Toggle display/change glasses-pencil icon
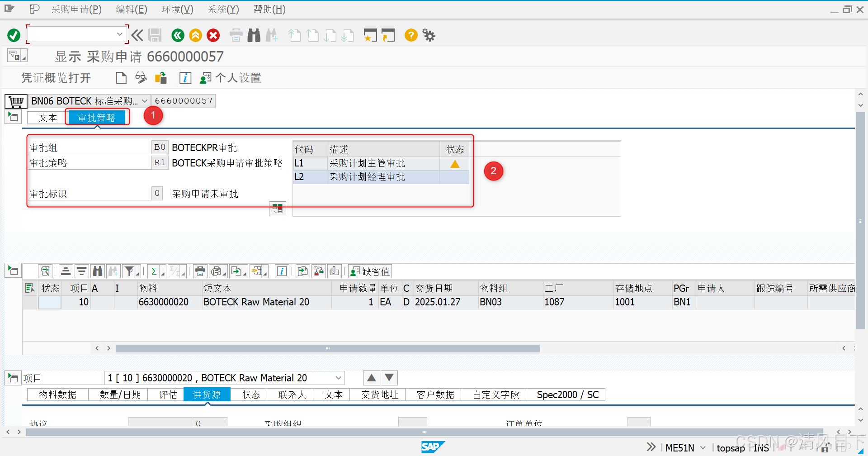The width and height of the screenshot is (868, 456). click(x=141, y=78)
